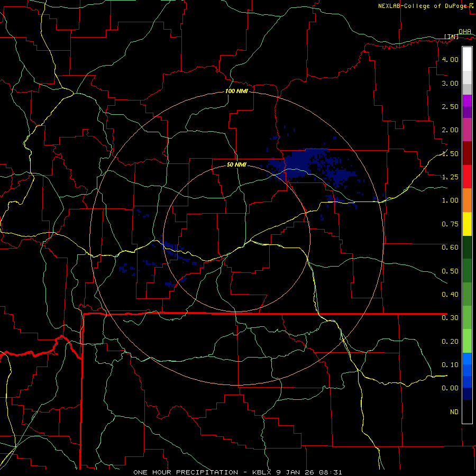476x476 pixels.
Task: Click the 0.40 legend value
Action: point(450,295)
